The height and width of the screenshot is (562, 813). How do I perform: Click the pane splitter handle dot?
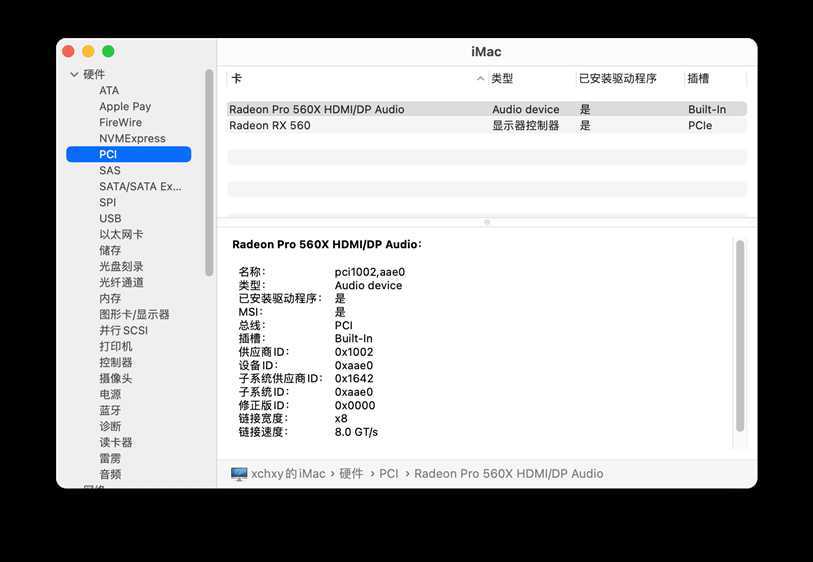point(487,222)
